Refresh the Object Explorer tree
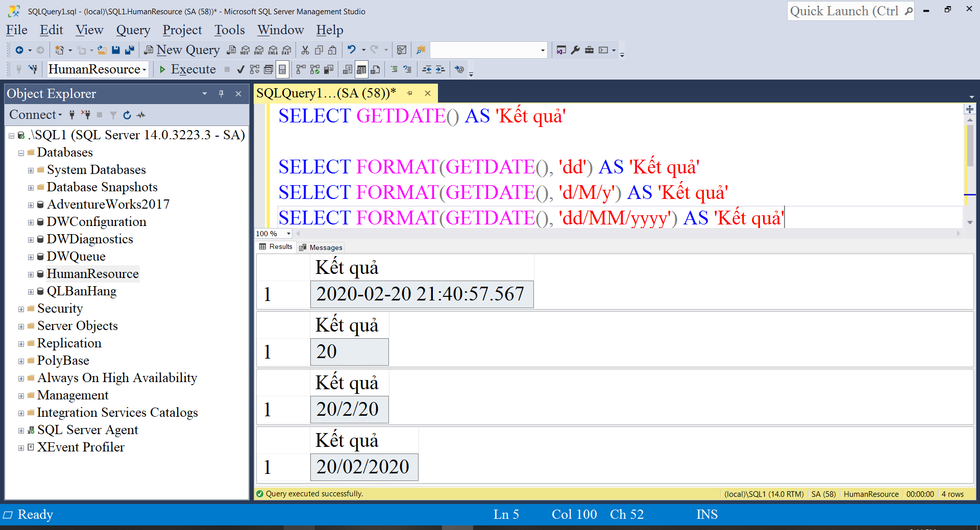The height and width of the screenshot is (530, 980). (x=127, y=115)
